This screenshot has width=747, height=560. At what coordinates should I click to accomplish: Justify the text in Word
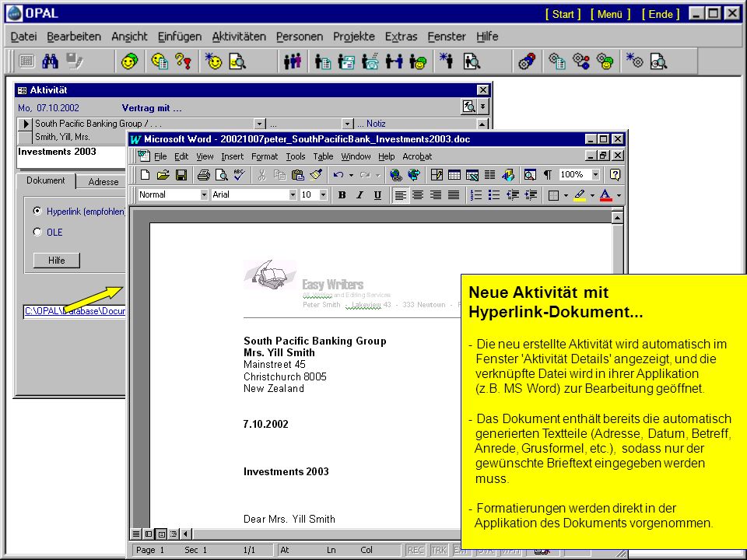pos(454,194)
